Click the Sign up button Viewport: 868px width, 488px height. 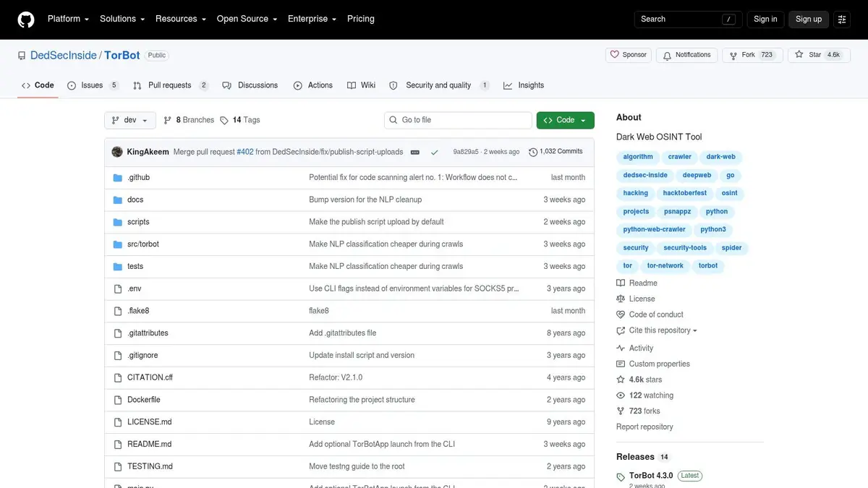tap(809, 20)
